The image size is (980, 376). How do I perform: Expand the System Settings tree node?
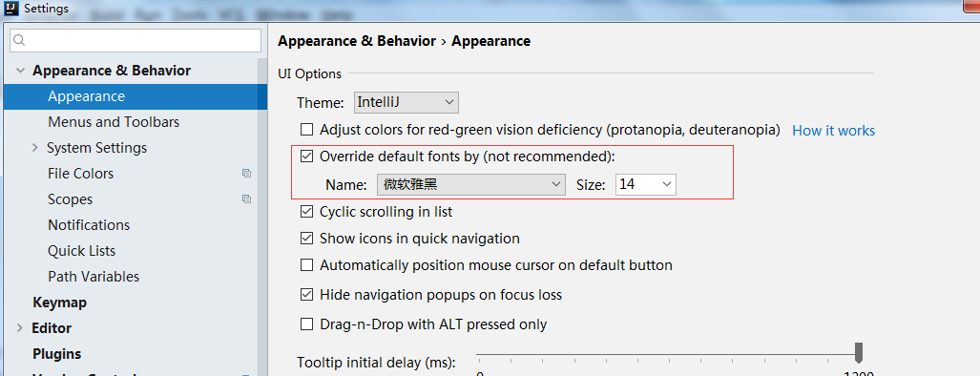pyautogui.click(x=35, y=148)
